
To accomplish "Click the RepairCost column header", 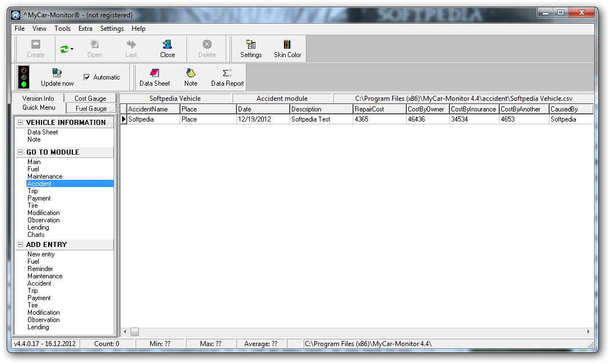I will click(x=379, y=109).
